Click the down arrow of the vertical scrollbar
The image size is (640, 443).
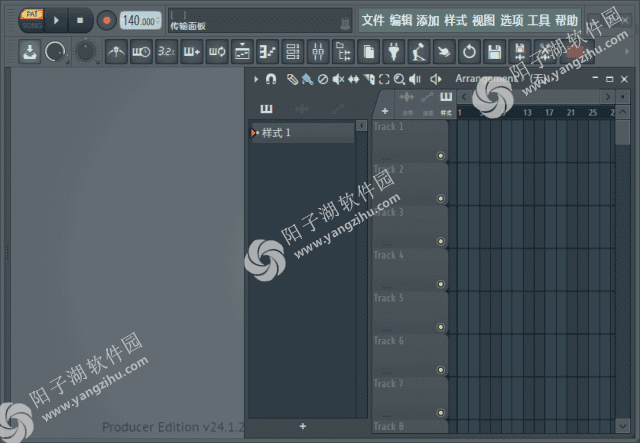622,426
